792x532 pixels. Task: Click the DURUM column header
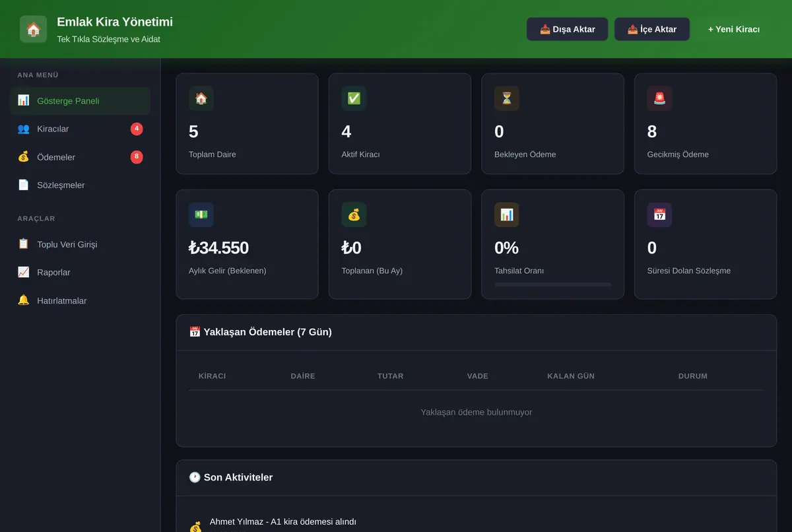tap(693, 376)
